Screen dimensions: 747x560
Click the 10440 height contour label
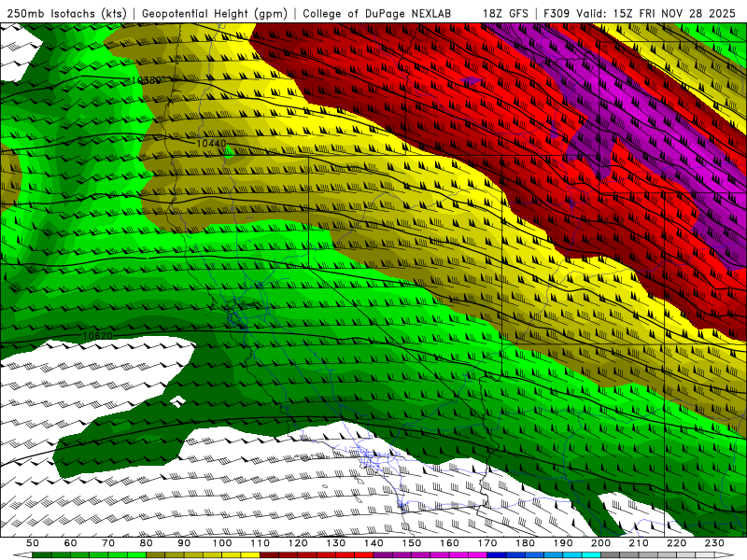tap(211, 143)
